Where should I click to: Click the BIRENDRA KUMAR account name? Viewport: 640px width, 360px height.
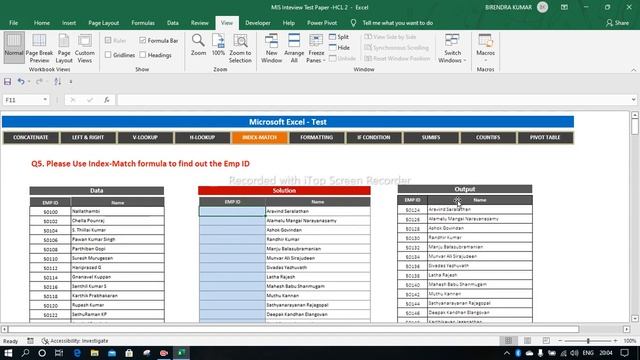[x=508, y=7]
